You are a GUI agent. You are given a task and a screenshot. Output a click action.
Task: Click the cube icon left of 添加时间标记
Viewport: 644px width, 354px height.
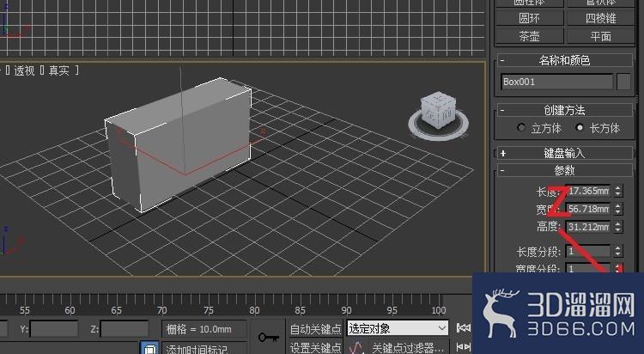pos(150,348)
